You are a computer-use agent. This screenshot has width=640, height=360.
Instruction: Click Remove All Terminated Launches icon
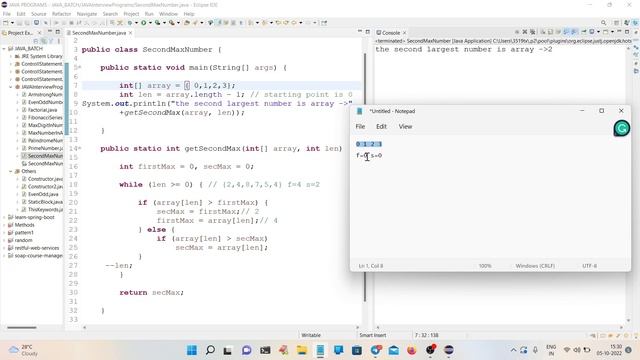point(533,32)
